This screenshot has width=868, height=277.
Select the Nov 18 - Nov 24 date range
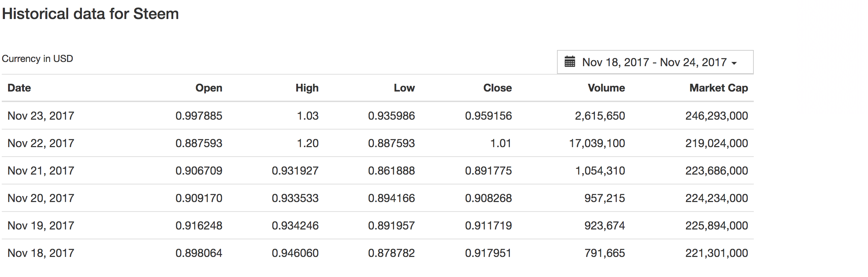coord(654,62)
